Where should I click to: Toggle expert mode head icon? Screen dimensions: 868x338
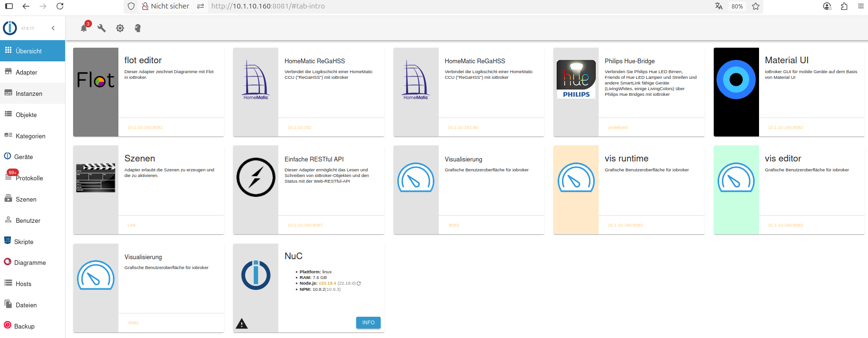point(137,28)
